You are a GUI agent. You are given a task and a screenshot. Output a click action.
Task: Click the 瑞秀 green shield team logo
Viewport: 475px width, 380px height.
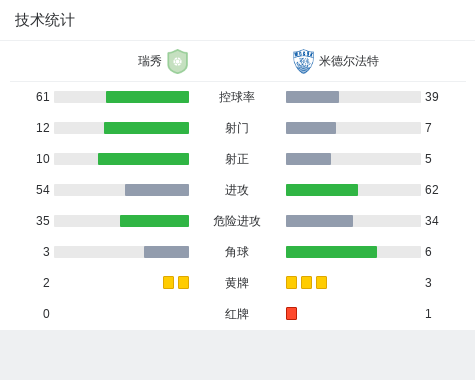click(x=178, y=61)
